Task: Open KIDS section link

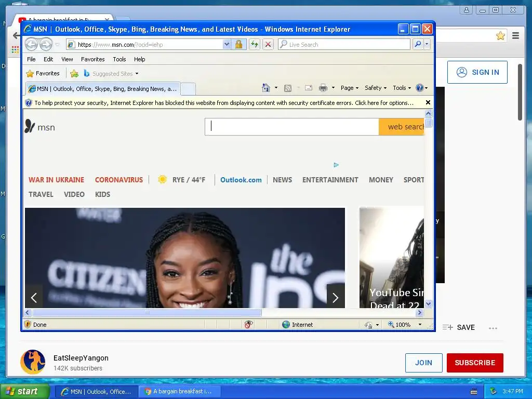Action: coord(102,194)
